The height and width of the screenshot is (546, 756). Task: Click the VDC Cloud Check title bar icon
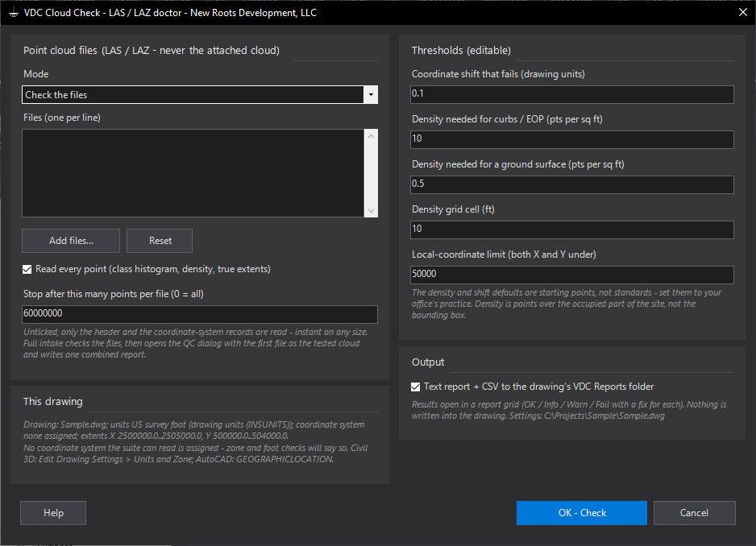tap(14, 13)
